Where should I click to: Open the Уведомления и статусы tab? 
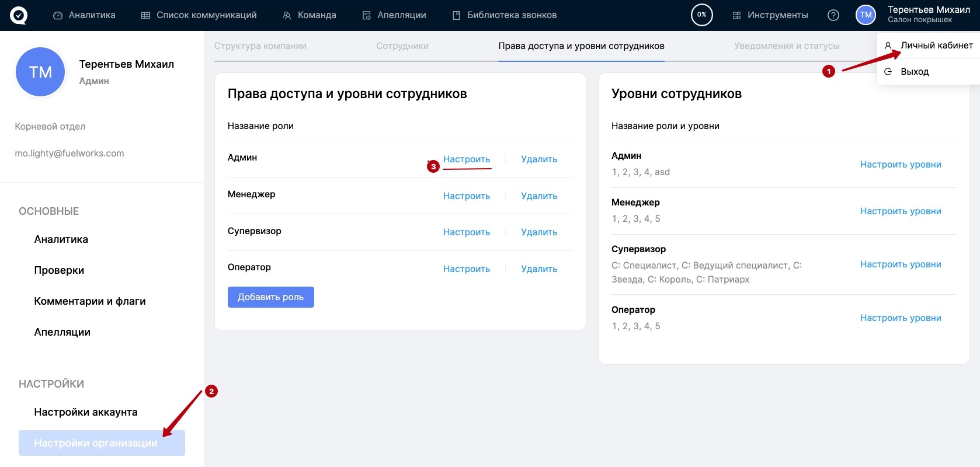786,46
